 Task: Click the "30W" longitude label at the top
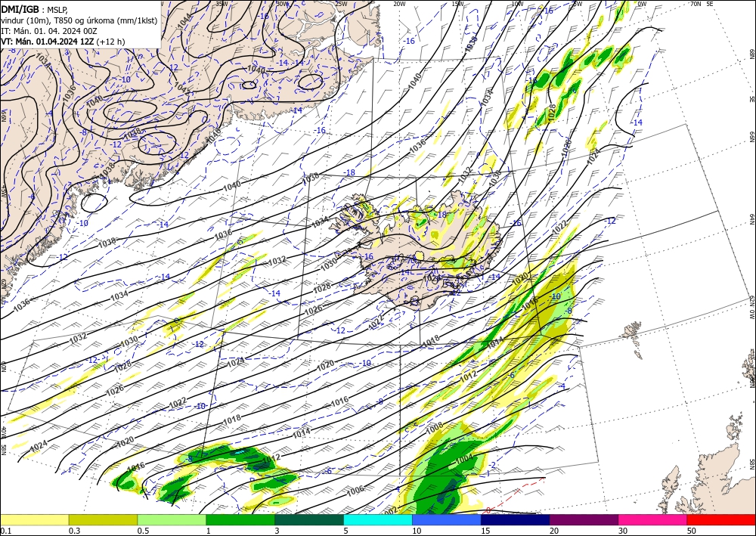(282, 4)
